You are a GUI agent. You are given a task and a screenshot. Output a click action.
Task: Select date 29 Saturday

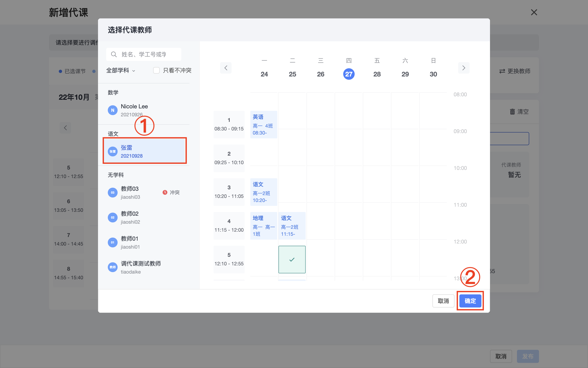tap(405, 74)
